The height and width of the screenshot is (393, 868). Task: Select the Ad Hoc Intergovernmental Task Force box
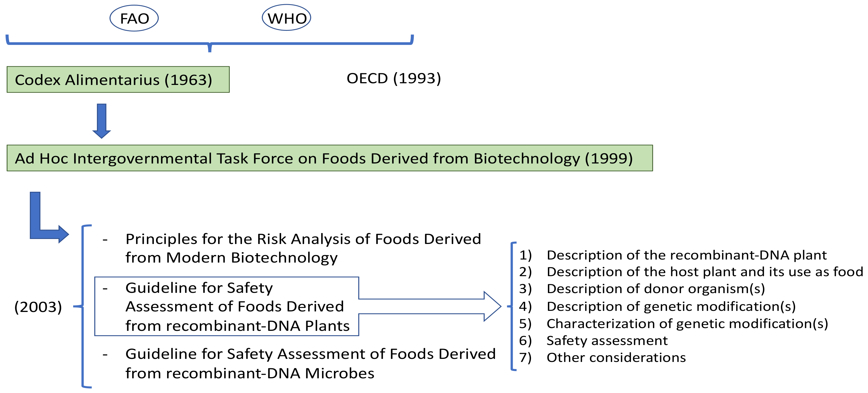pos(330,158)
